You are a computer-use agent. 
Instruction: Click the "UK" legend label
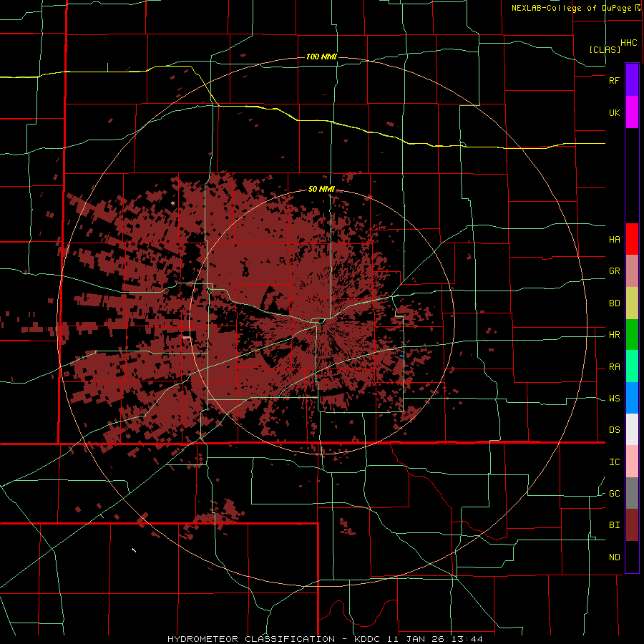[614, 112]
